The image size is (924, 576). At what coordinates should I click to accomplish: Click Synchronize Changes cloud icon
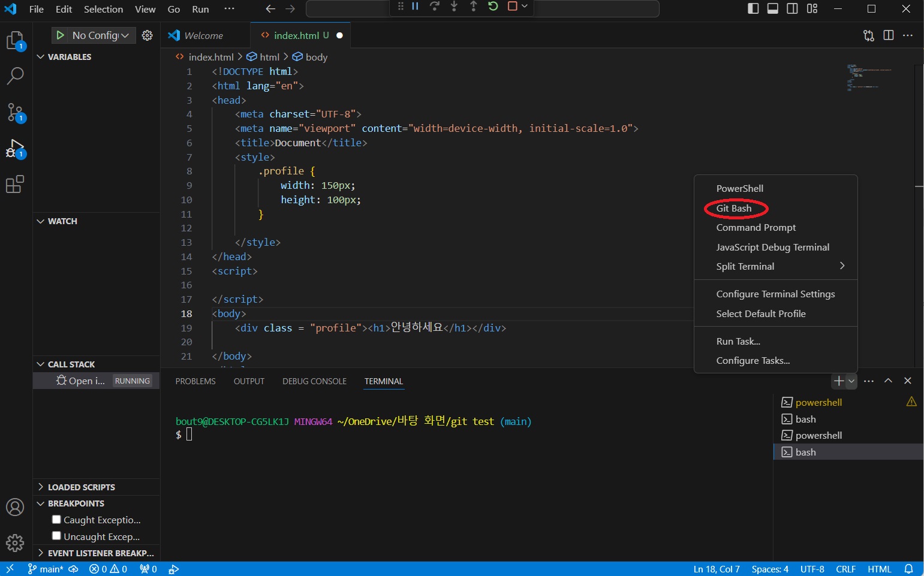pos(74,569)
